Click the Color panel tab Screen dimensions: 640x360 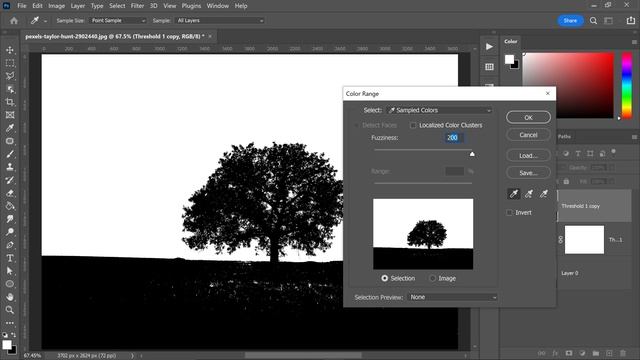pyautogui.click(x=511, y=42)
